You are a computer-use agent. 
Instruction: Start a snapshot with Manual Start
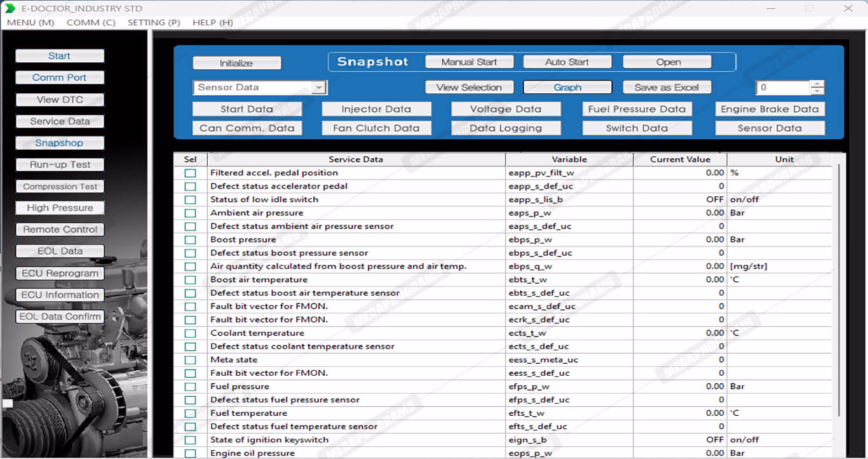coord(469,62)
